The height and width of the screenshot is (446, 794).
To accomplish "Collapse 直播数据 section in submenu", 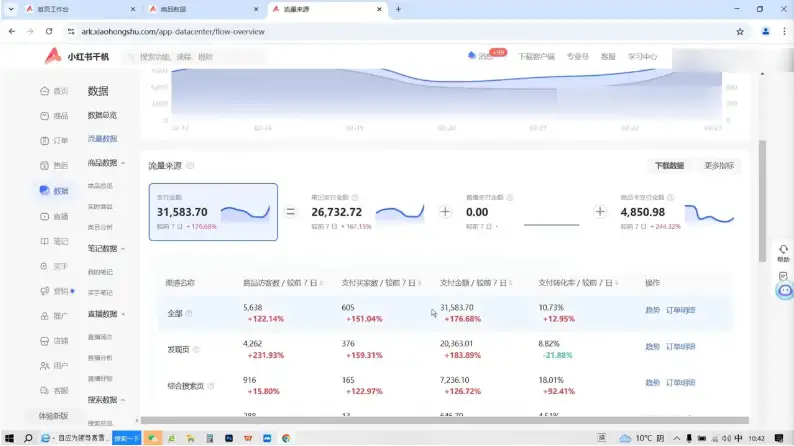I will click(123, 314).
